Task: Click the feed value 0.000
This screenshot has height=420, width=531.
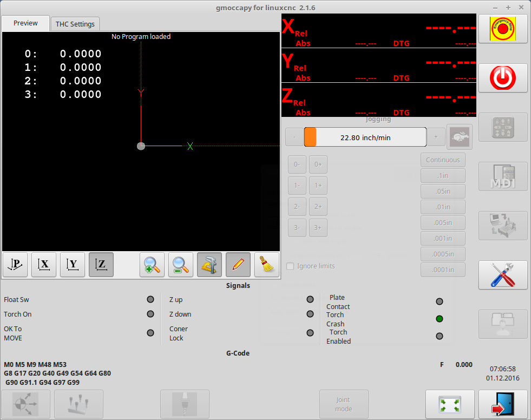Action: [463, 365]
